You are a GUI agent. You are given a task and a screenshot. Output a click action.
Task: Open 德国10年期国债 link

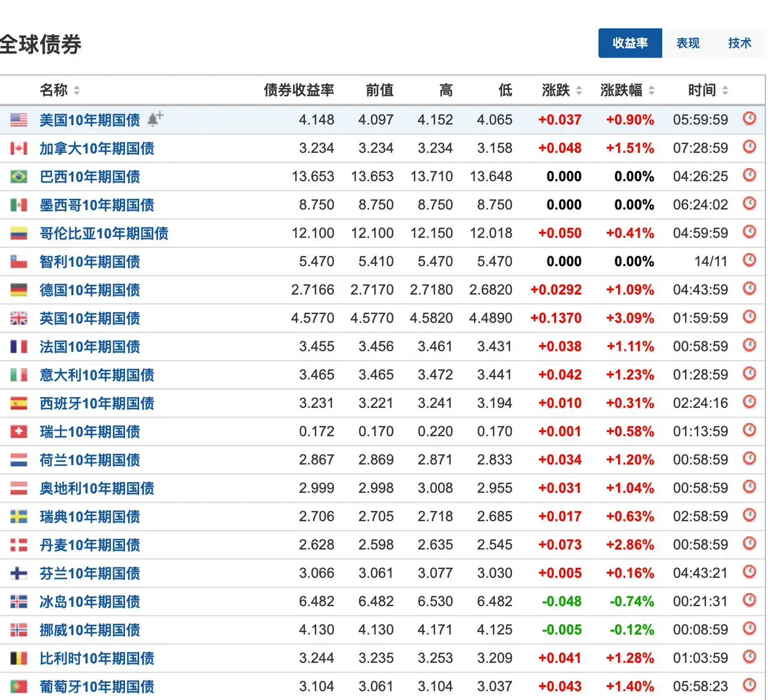[x=89, y=289]
